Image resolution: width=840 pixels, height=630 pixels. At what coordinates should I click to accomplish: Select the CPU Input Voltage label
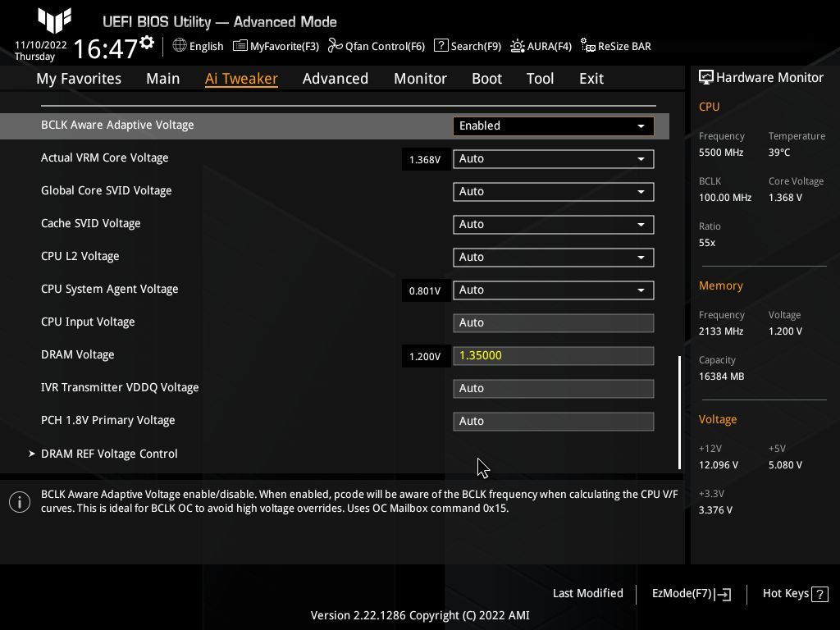pyautogui.click(x=88, y=322)
